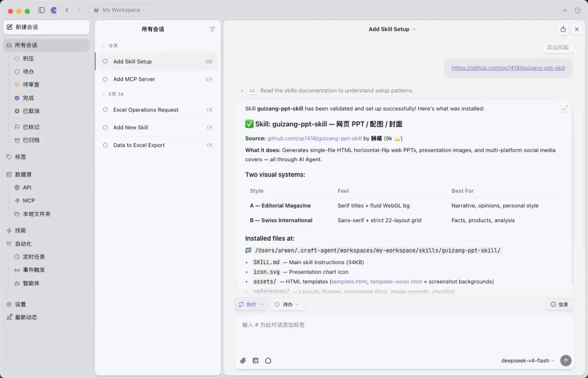The height and width of the screenshot is (378, 588).
Task: Click the help question mark icon
Action: 578,10
